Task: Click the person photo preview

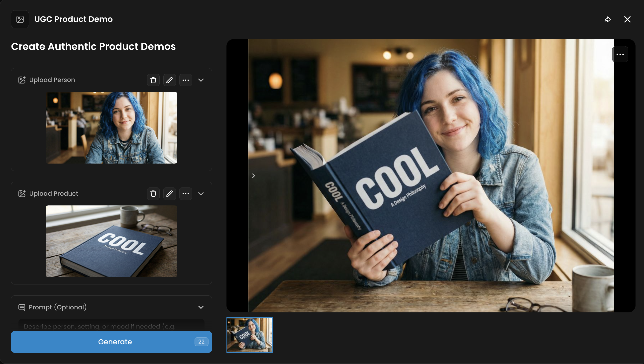Action: pos(111,127)
